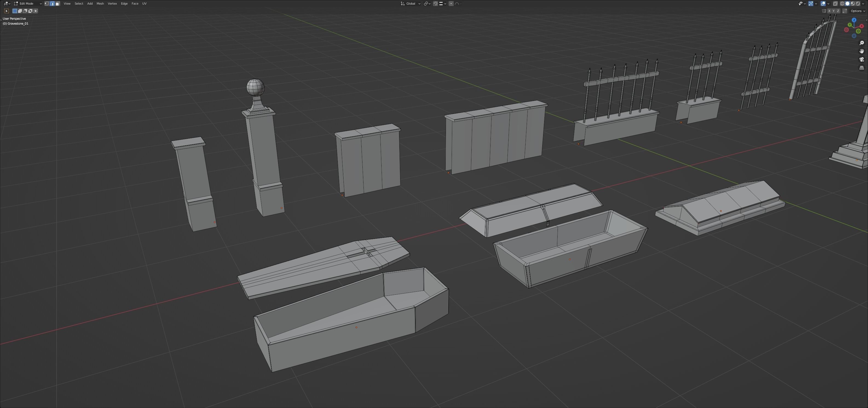Open the shading options dropdown
Image resolution: width=868 pixels, height=408 pixels.
click(x=863, y=4)
